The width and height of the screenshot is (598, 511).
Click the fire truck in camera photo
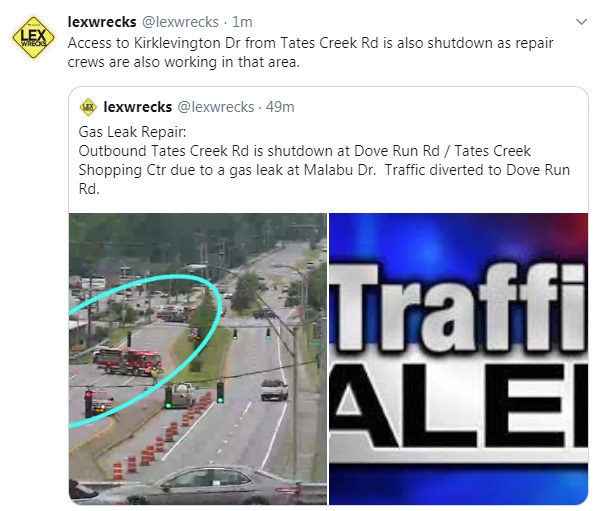[129, 361]
